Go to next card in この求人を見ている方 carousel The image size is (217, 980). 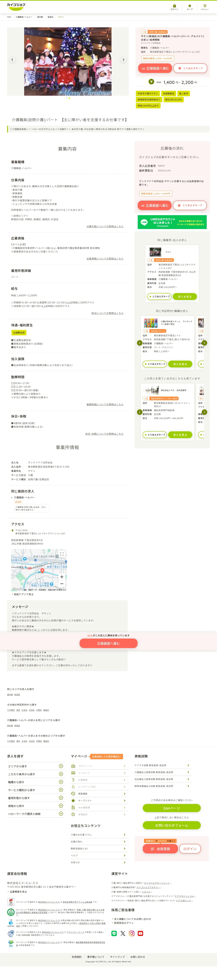click(x=204, y=412)
